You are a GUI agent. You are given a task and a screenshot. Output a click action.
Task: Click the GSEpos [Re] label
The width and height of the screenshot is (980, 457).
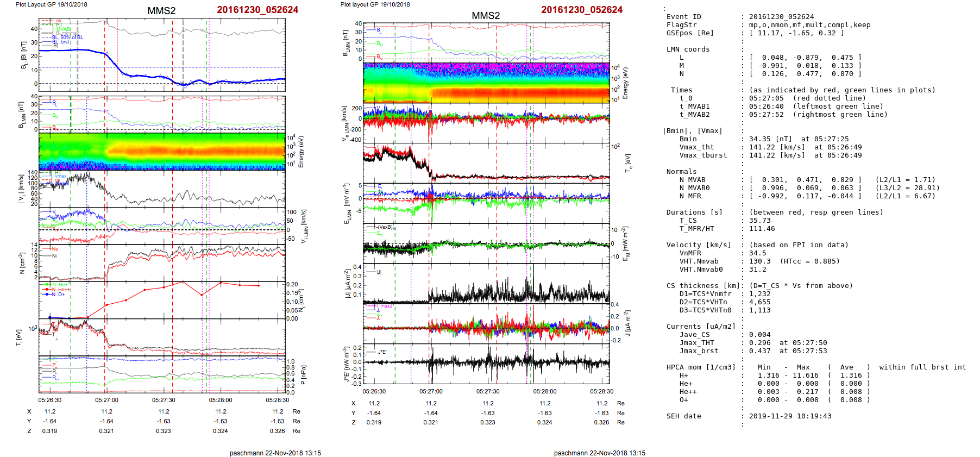coord(690,33)
